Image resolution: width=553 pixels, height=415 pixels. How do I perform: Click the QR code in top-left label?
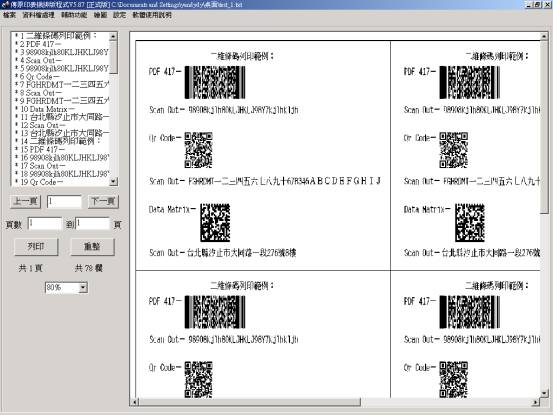(x=199, y=150)
